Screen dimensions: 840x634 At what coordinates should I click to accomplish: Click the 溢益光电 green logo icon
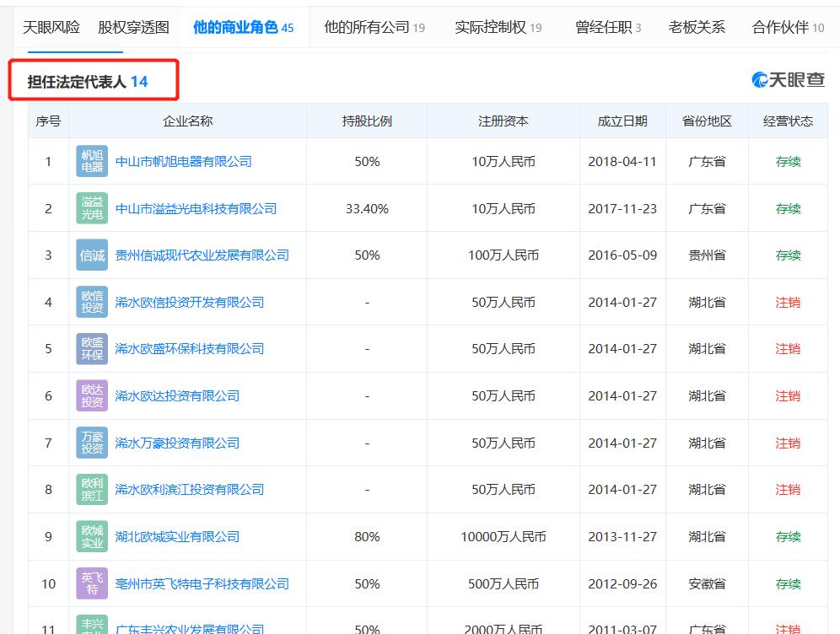[91, 207]
